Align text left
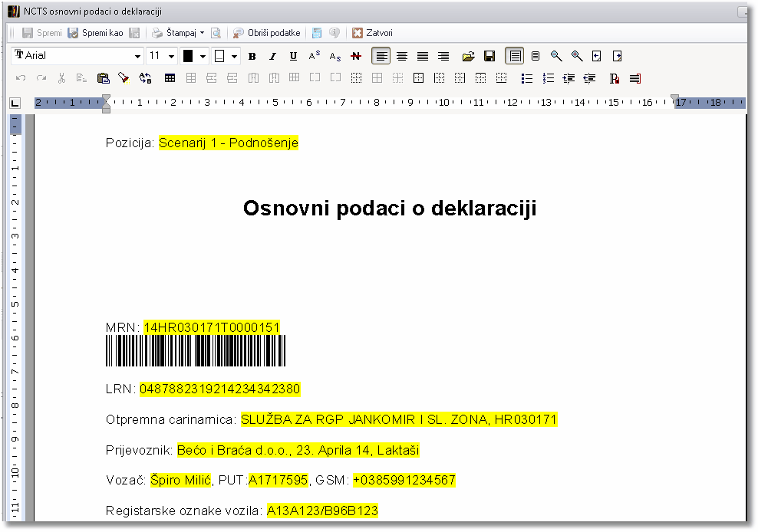The image size is (758, 532). coord(381,56)
